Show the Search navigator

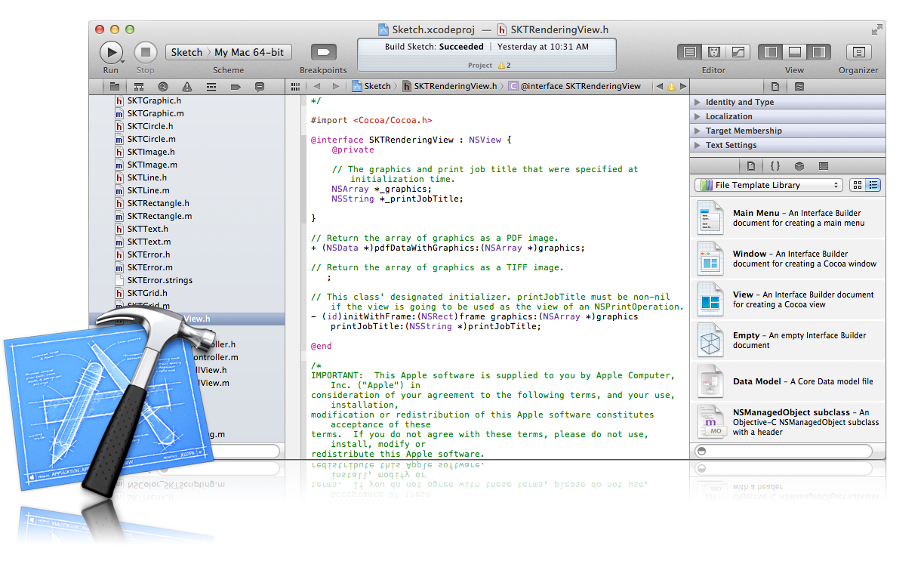tap(162, 87)
